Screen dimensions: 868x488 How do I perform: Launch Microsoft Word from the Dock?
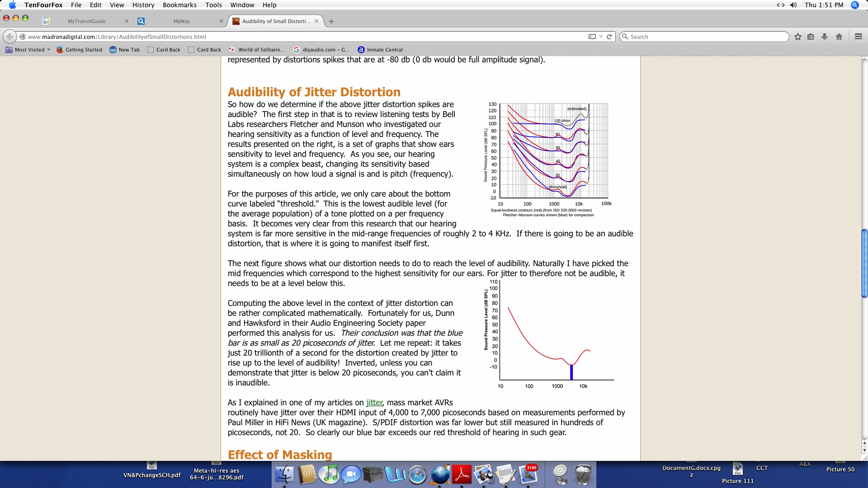click(x=395, y=475)
